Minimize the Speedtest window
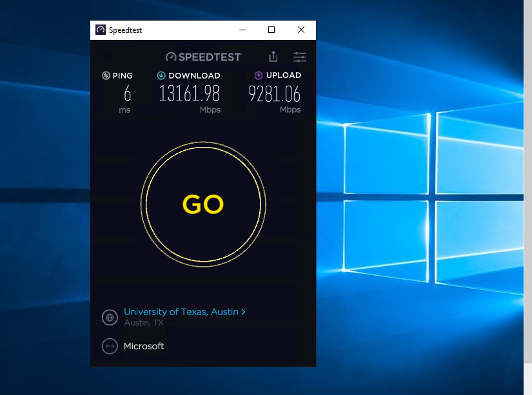Viewport: 532px width, 395px height. click(242, 30)
